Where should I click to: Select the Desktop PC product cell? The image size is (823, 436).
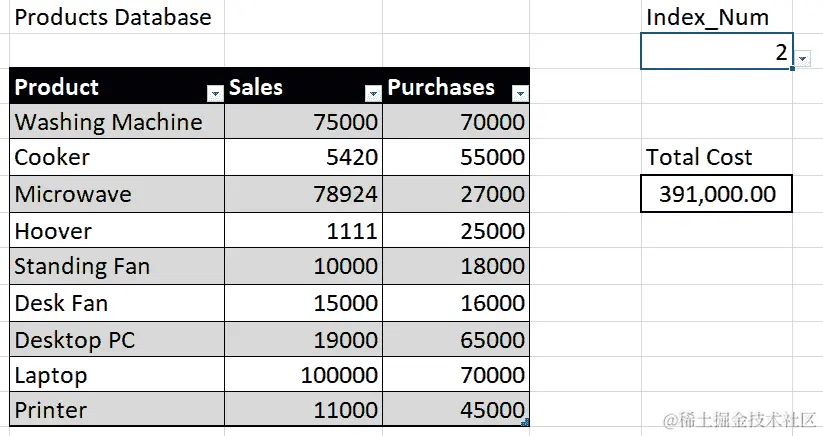click(117, 339)
